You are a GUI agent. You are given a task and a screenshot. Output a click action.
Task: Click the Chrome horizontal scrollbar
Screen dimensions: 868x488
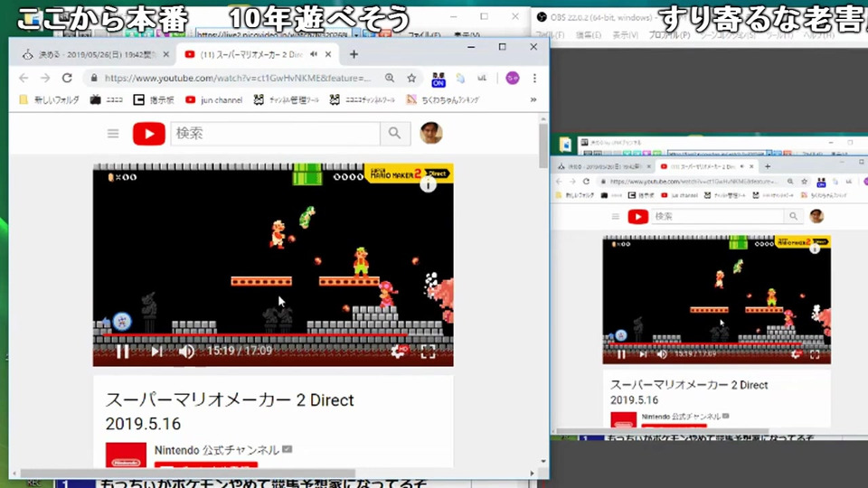pos(188,473)
